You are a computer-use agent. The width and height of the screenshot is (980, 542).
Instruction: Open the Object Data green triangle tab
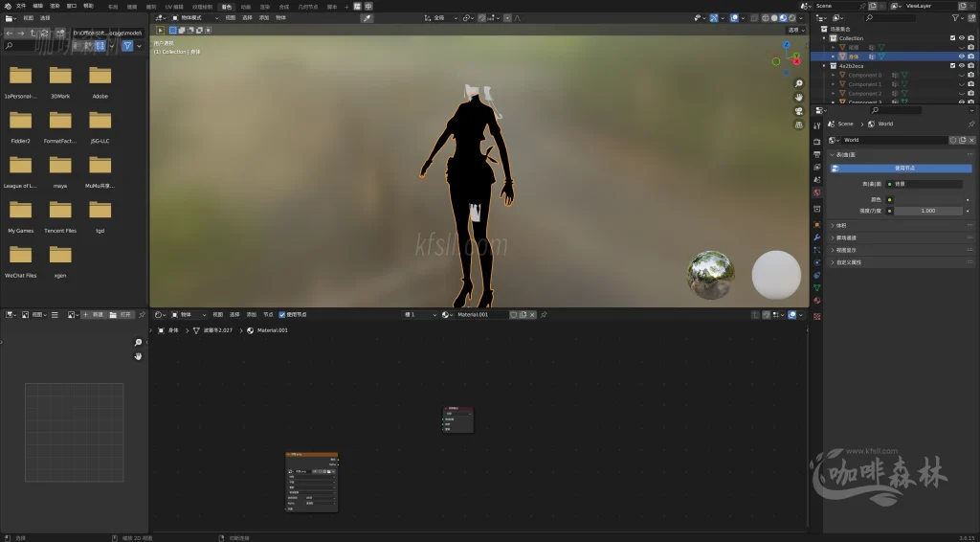pos(817,287)
